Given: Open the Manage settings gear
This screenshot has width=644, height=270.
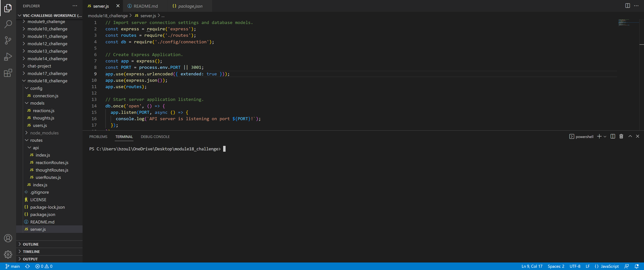Looking at the screenshot, I should point(8,254).
